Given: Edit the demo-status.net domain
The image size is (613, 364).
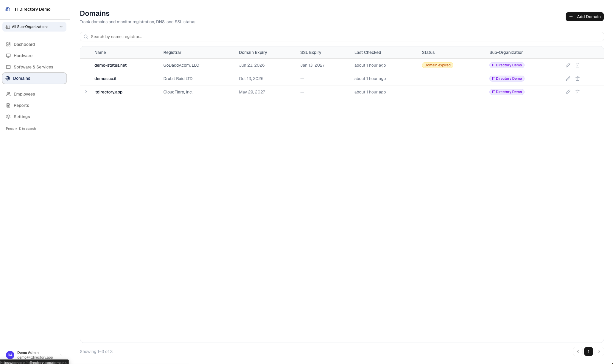Looking at the screenshot, I should [568, 65].
